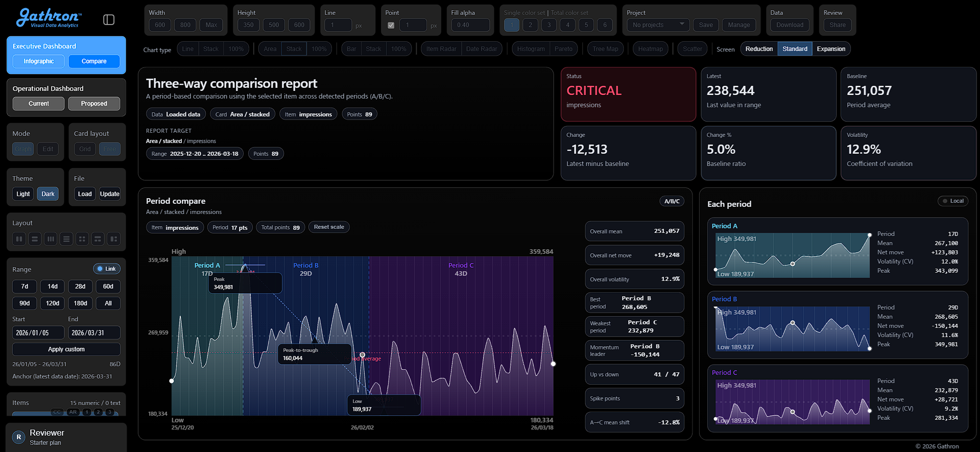Set Screen to Standard
Screen dimensions: 980x452
tap(795, 49)
